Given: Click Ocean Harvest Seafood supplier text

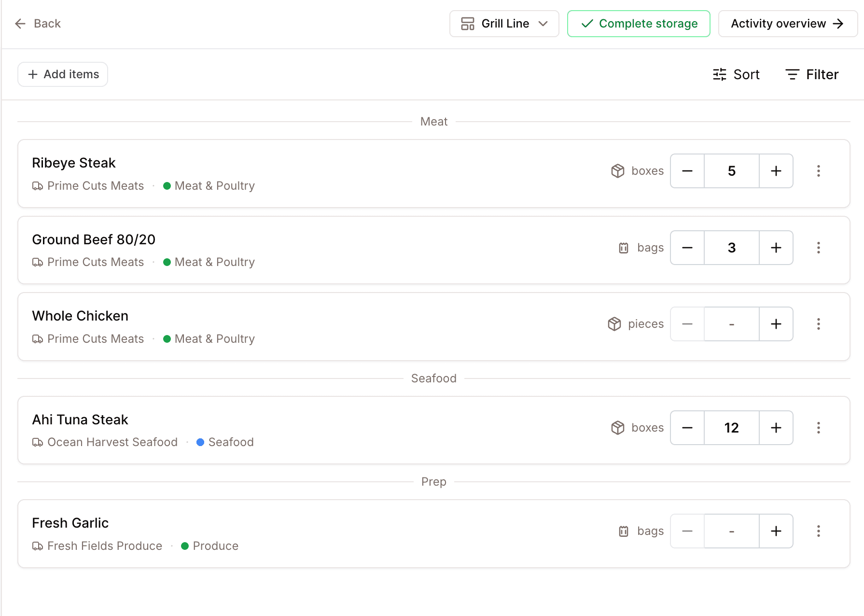Looking at the screenshot, I should point(112,442).
